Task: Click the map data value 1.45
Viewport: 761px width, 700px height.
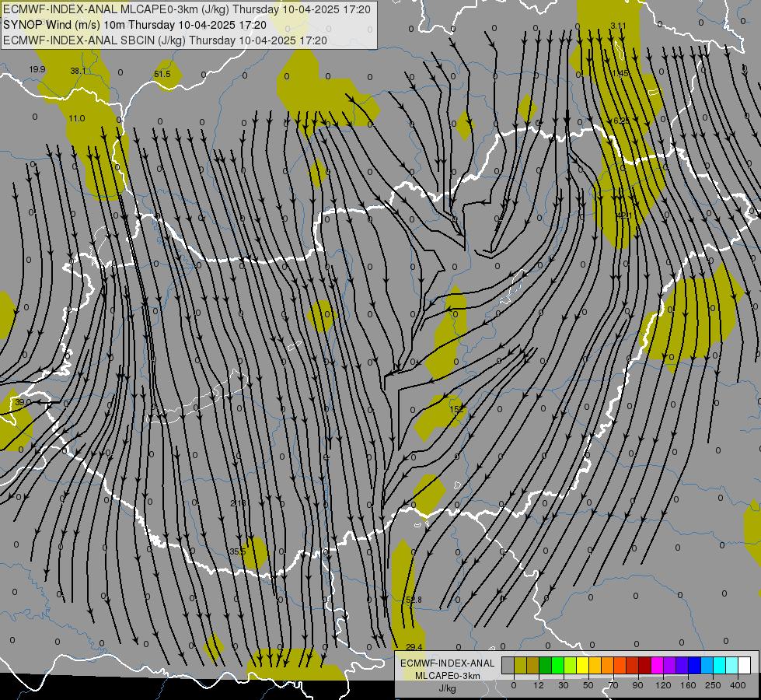Action: (x=620, y=73)
